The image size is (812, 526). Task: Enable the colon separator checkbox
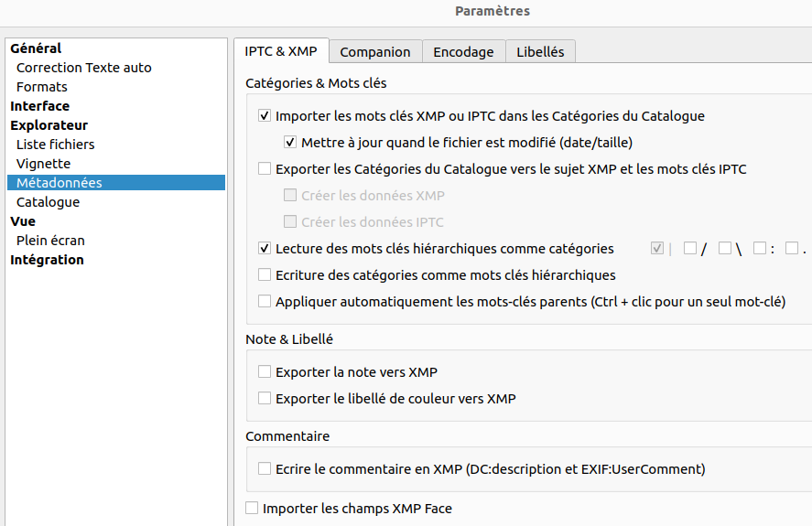pos(760,249)
